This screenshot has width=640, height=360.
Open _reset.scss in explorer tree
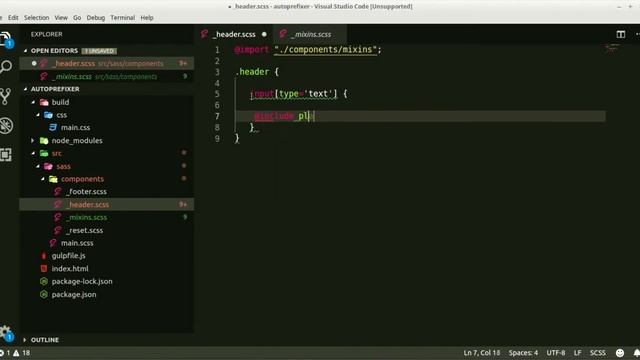tap(85, 230)
